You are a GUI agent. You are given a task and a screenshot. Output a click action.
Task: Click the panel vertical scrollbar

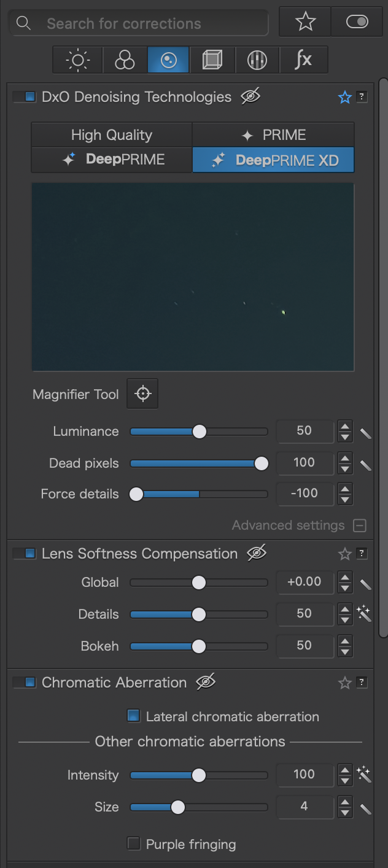[x=384, y=359]
